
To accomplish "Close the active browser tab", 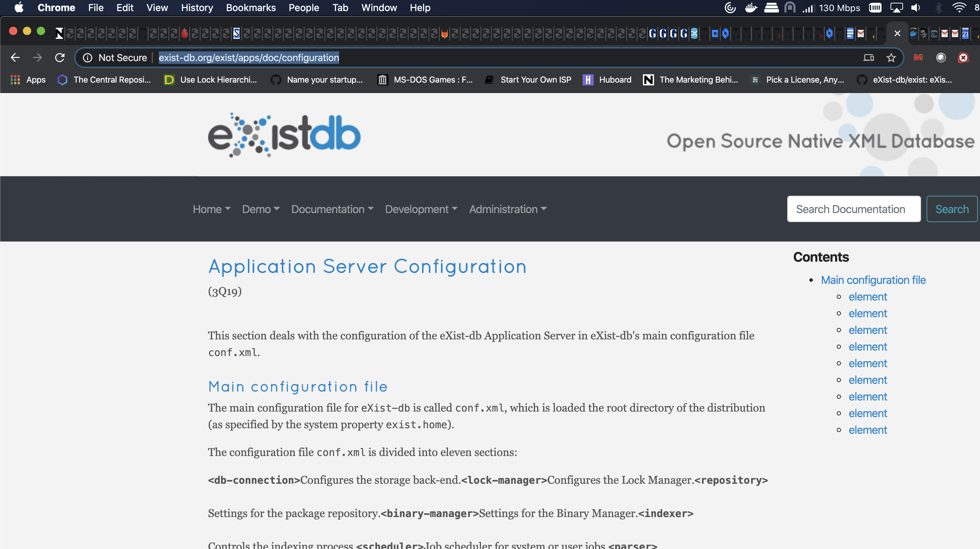I will point(897,34).
